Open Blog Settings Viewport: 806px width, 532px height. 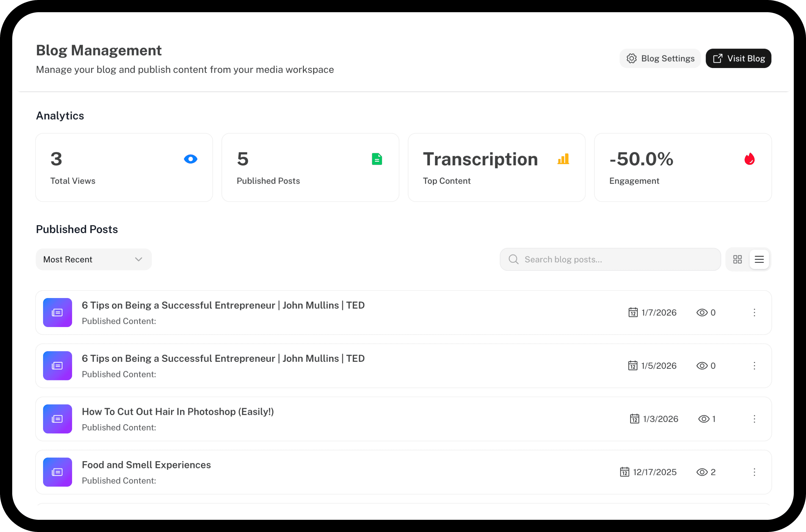(660, 58)
